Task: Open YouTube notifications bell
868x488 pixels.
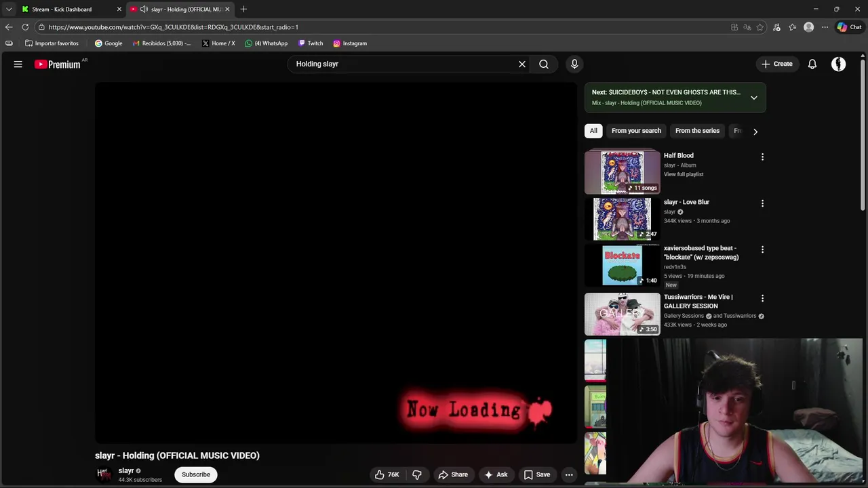Action: click(x=812, y=64)
